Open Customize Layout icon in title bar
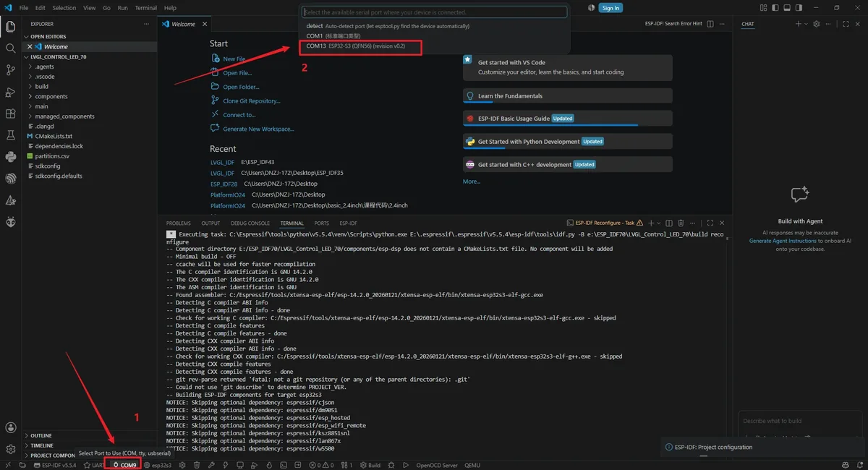Viewport: 868px width, 470px height. coord(763,8)
